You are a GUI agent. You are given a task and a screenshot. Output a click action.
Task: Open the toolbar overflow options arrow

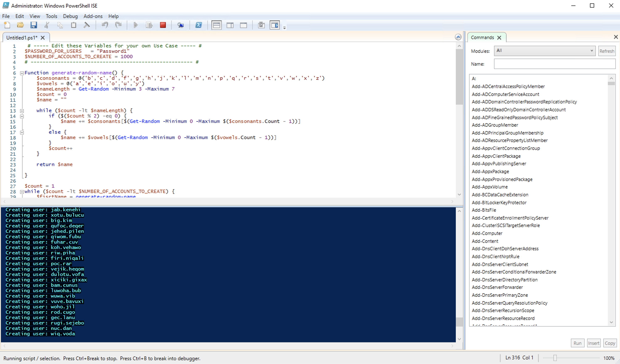[284, 28]
